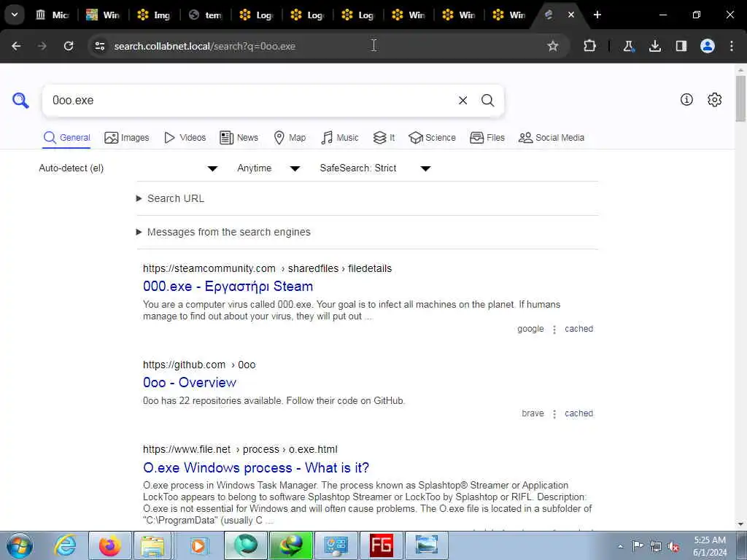Open options dots beside google label

[x=554, y=330]
